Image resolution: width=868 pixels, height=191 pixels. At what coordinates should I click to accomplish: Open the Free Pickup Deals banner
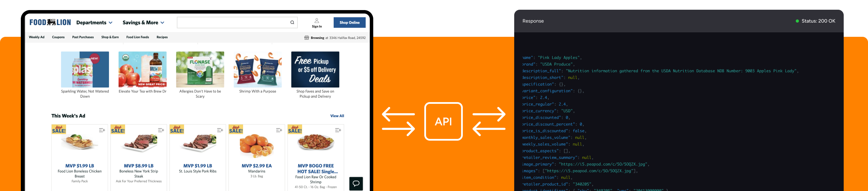coord(315,69)
